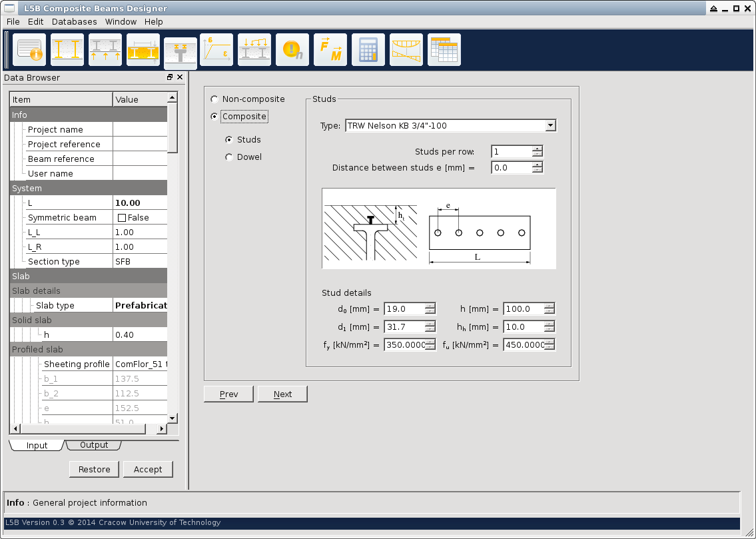Click the orange exclamation factors icon
The height and width of the screenshot is (539, 756).
pyautogui.click(x=292, y=50)
